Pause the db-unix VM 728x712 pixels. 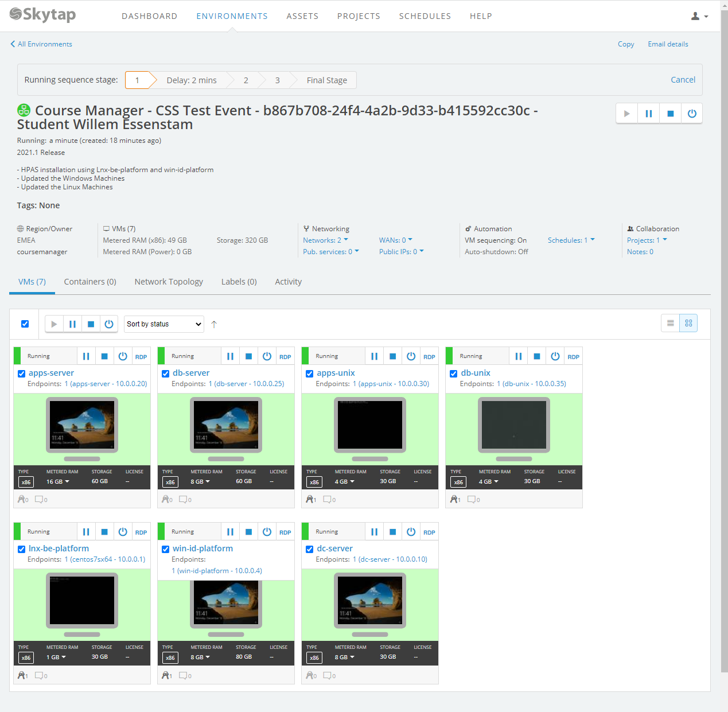(x=519, y=356)
